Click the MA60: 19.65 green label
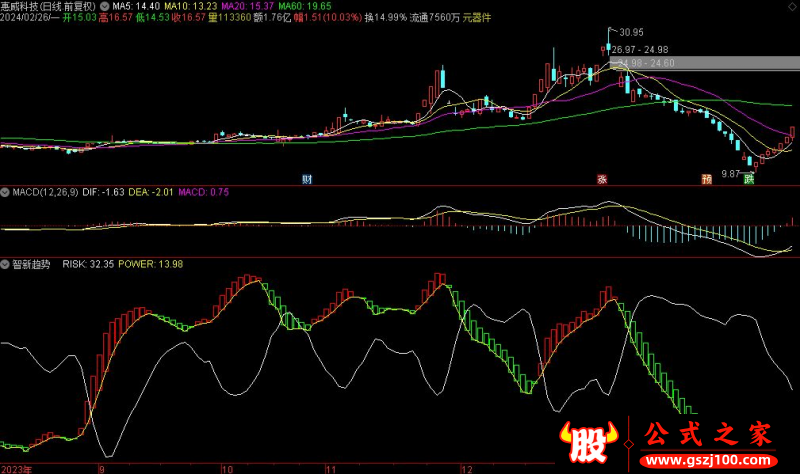 pyautogui.click(x=299, y=6)
